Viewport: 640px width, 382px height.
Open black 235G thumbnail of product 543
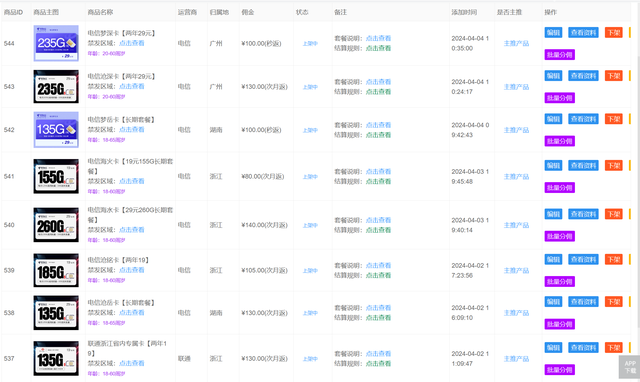tap(56, 87)
